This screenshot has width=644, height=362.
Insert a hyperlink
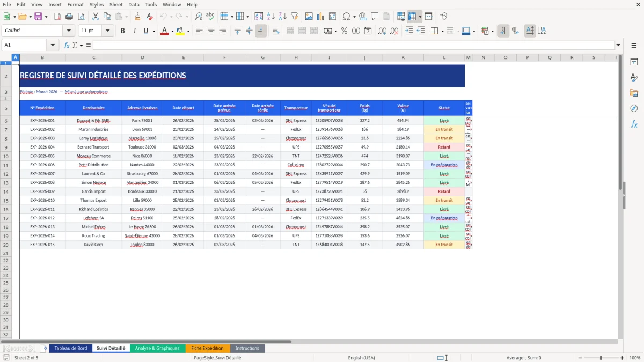(x=363, y=17)
